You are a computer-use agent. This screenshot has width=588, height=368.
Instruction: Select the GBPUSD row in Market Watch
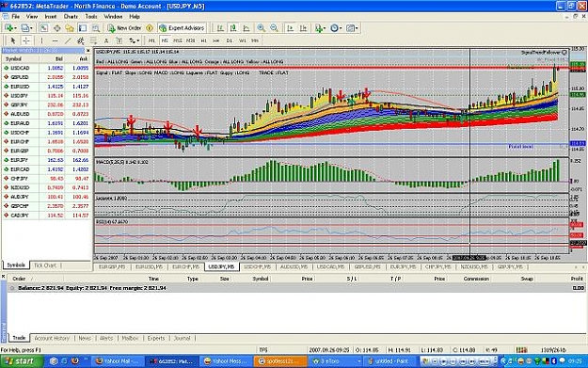[x=46, y=77]
